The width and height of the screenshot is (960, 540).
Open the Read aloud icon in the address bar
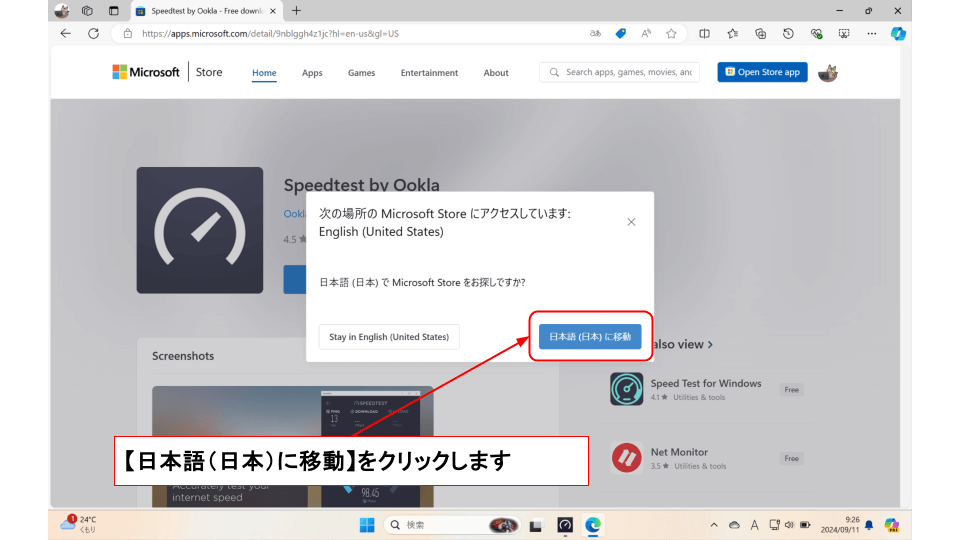[x=646, y=33]
